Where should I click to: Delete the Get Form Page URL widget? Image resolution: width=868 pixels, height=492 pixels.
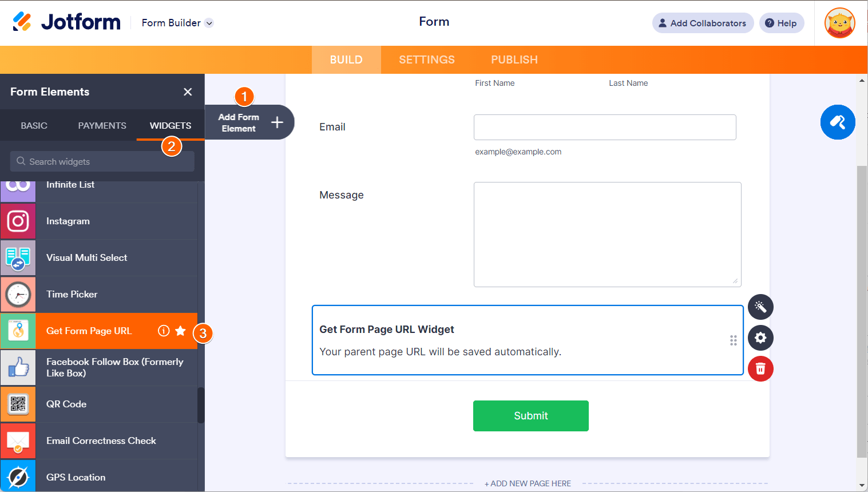coord(760,368)
